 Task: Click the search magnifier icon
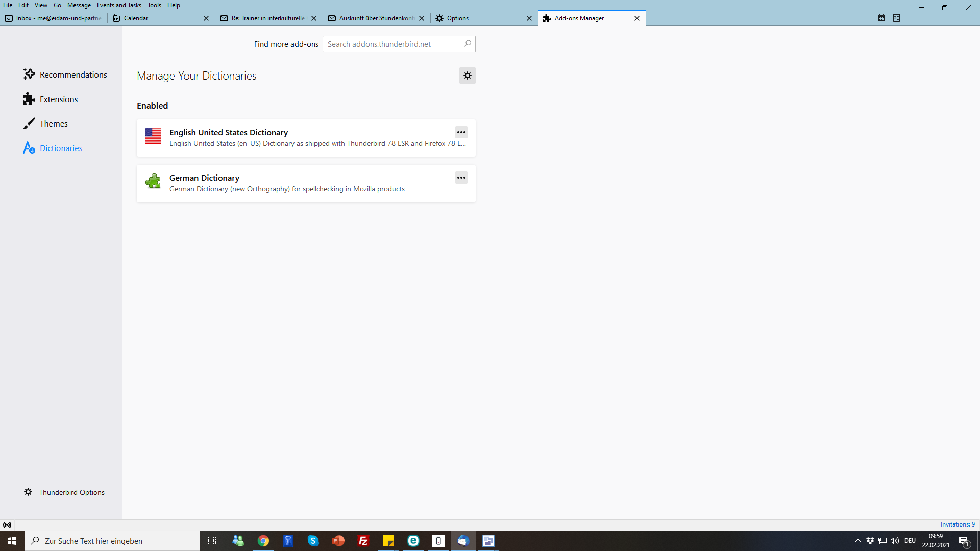pos(468,44)
